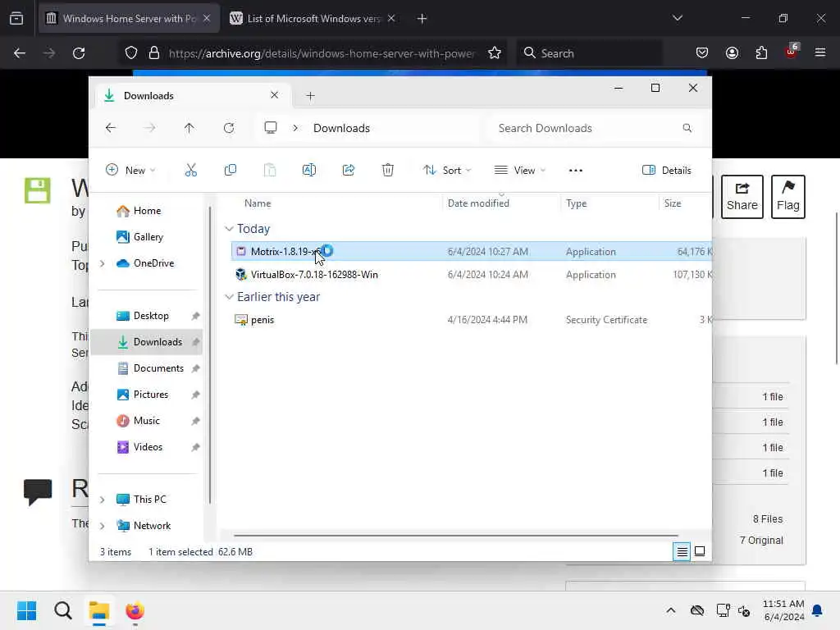Select the Motrix-1.8.19 application file
Viewport: 840px width, 630px height.
coord(472,251)
